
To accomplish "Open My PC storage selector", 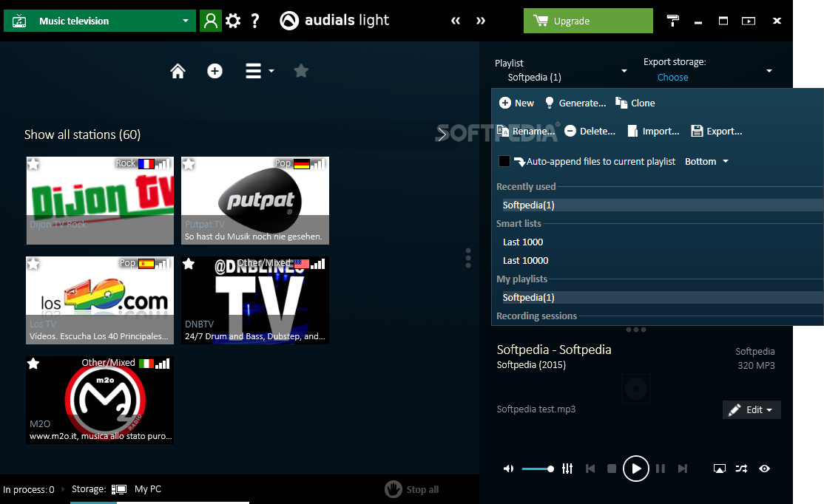I will (137, 488).
